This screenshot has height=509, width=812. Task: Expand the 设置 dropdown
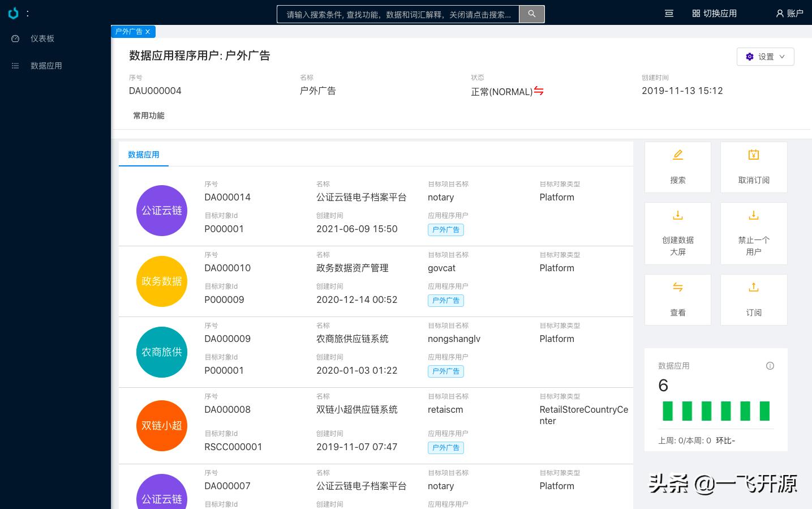click(765, 57)
